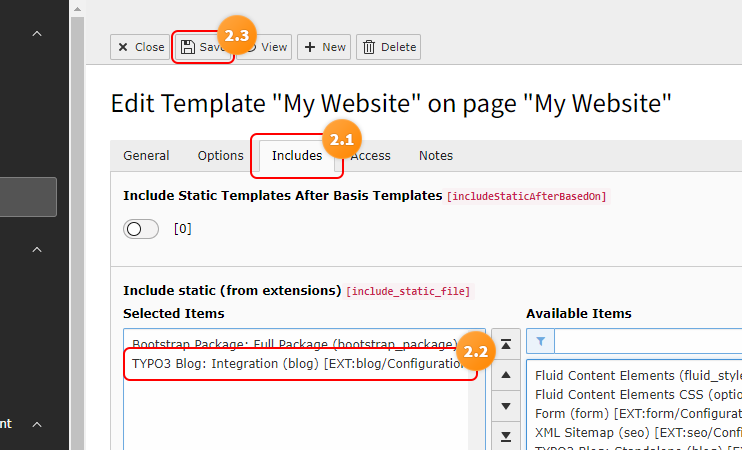Click the Available Items filter text field
The image size is (742, 450).
[648, 341]
